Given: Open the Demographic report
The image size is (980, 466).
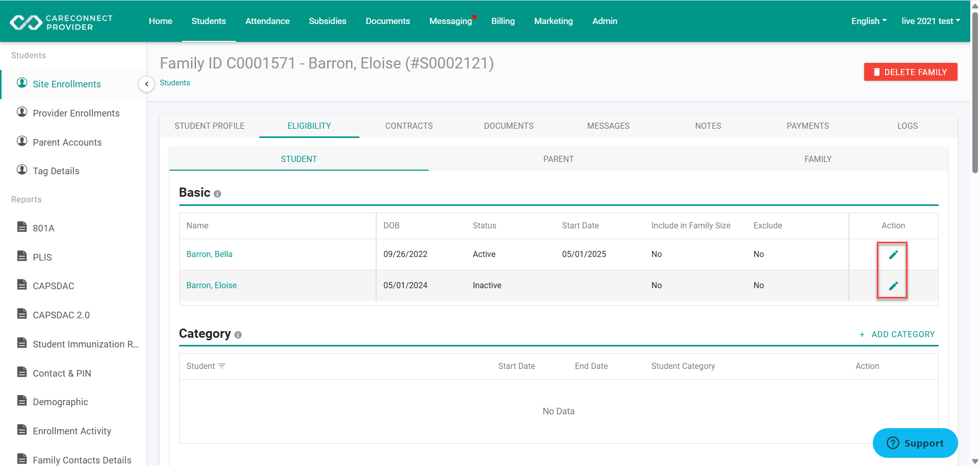Looking at the screenshot, I should pos(60,402).
